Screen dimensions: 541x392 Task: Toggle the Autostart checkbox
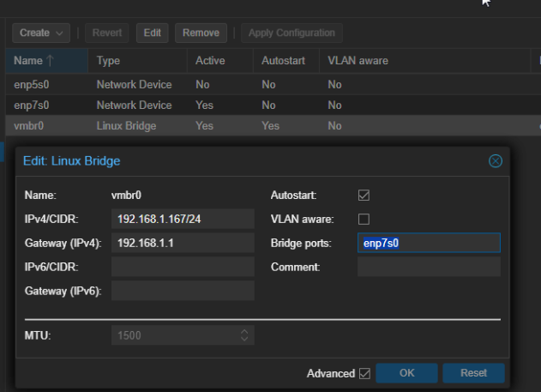click(x=364, y=195)
